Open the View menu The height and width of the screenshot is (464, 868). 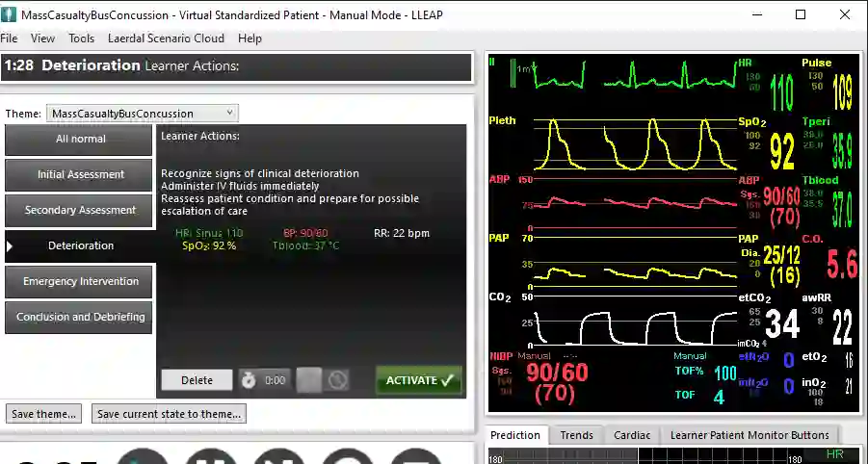point(42,39)
